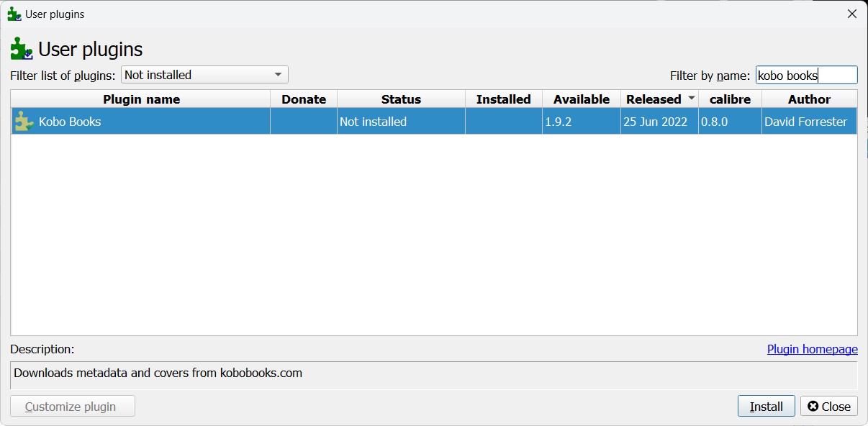Open the Filter list of plugins dropdown
Image resolution: width=868 pixels, height=426 pixels.
tap(205, 75)
